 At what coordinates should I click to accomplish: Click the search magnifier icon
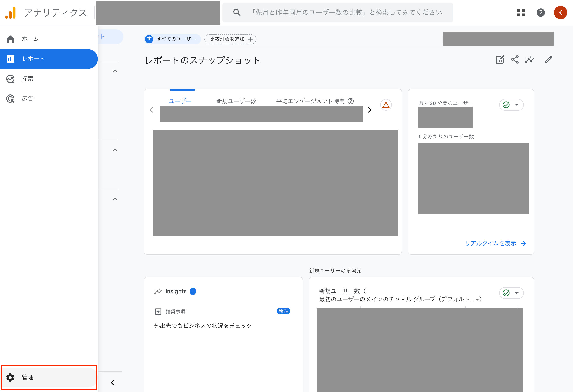237,13
